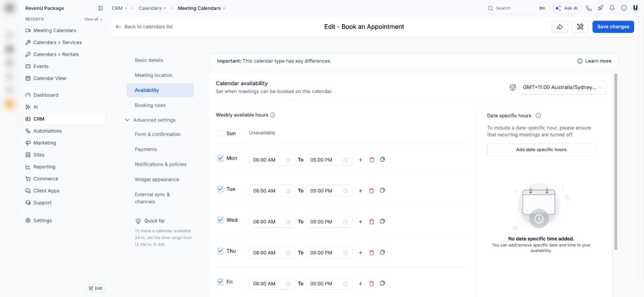Delete the Tue time slot
644x297 pixels.
click(x=371, y=191)
